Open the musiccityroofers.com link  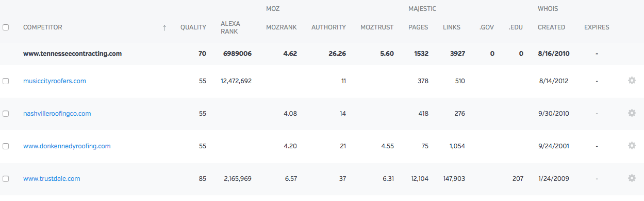click(x=55, y=81)
